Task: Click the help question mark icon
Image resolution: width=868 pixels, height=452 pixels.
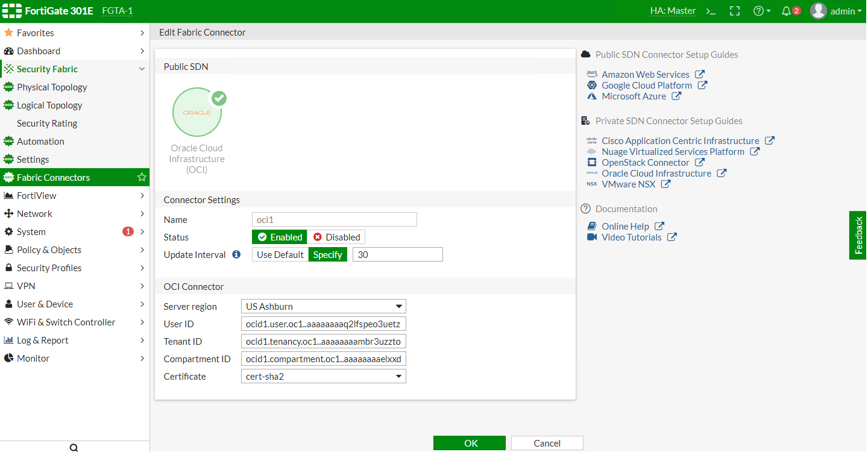Action: click(758, 11)
